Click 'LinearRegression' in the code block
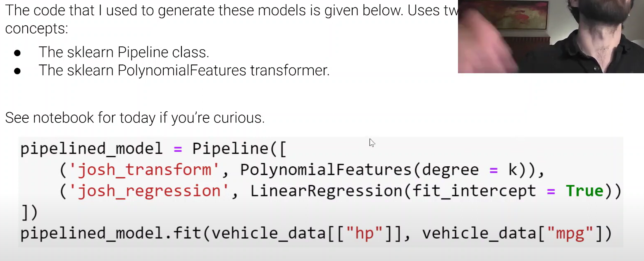The image size is (644, 261). (326, 191)
